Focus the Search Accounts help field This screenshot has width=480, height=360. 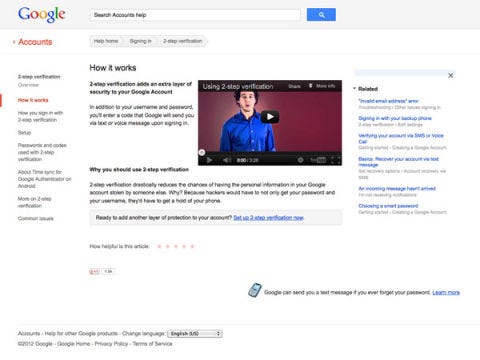point(195,15)
